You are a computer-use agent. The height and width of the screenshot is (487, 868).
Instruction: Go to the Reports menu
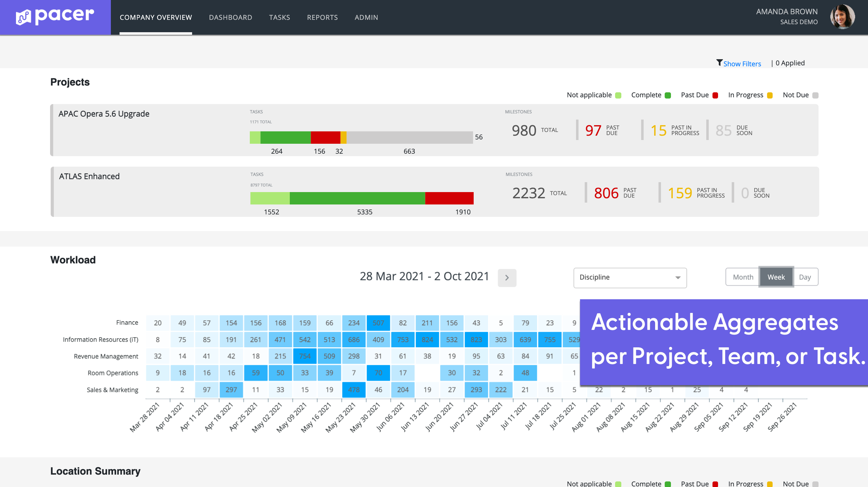[x=322, y=17]
